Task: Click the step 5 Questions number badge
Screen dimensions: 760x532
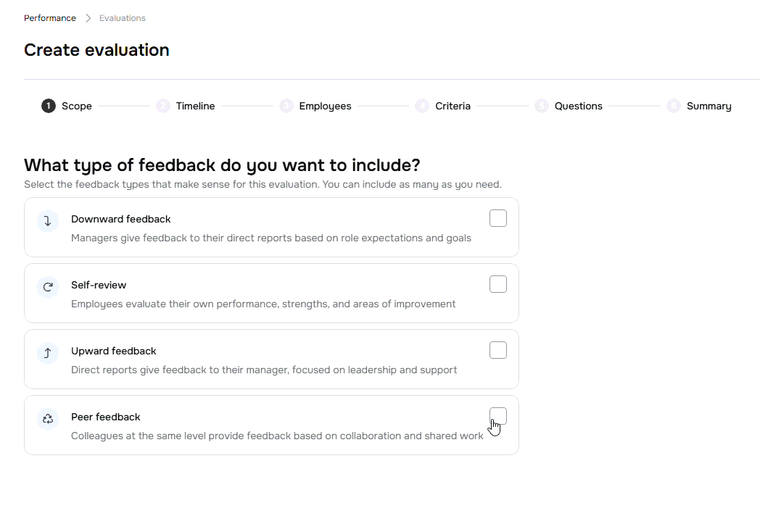Action: pos(542,106)
